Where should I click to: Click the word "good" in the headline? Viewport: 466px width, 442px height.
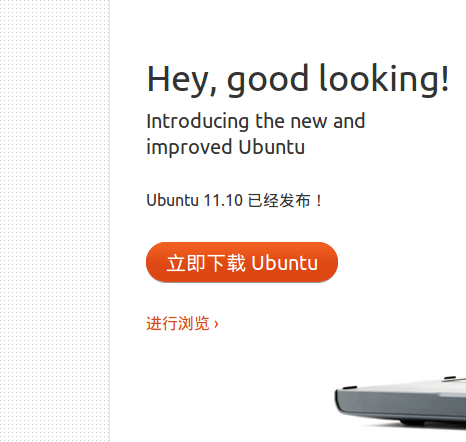click(x=268, y=81)
